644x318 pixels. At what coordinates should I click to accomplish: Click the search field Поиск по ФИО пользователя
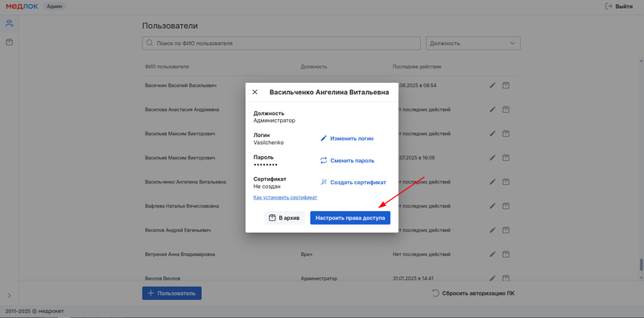click(281, 43)
